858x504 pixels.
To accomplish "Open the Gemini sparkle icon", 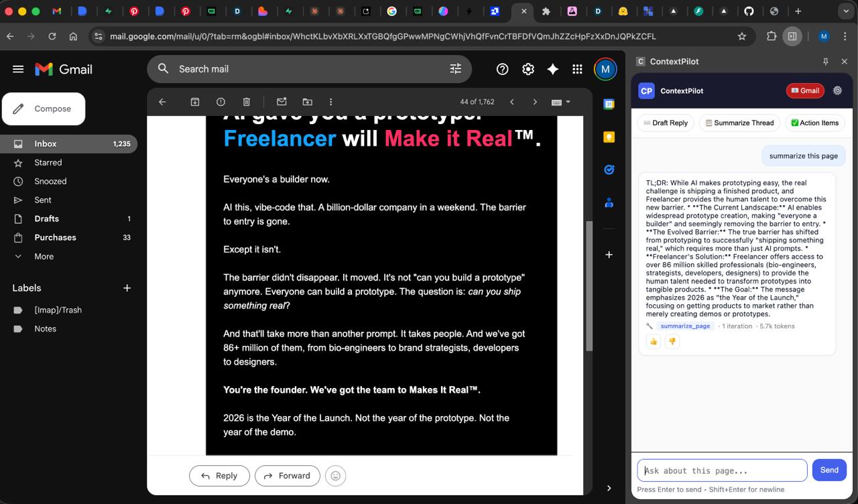I will point(552,69).
